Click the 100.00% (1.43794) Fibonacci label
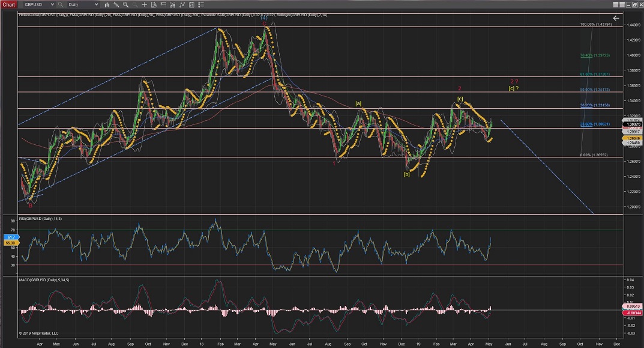Image resolution: width=644 pixels, height=348 pixels. 595,24
